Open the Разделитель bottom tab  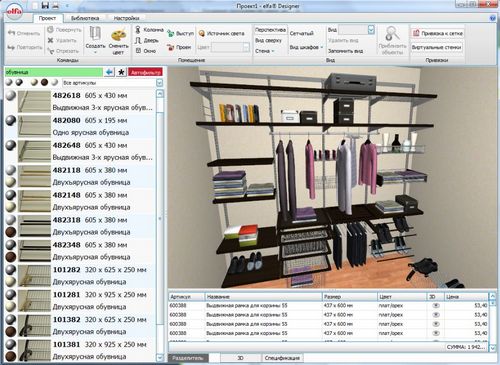pos(188,358)
